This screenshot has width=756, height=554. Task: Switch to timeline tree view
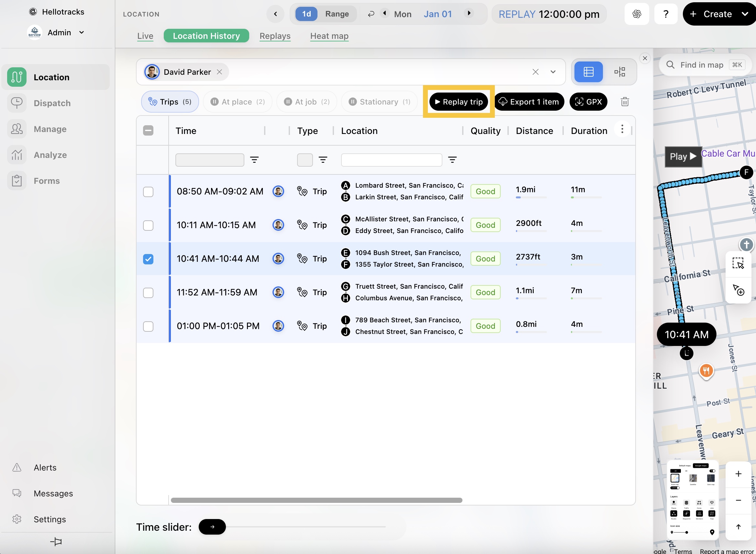619,72
